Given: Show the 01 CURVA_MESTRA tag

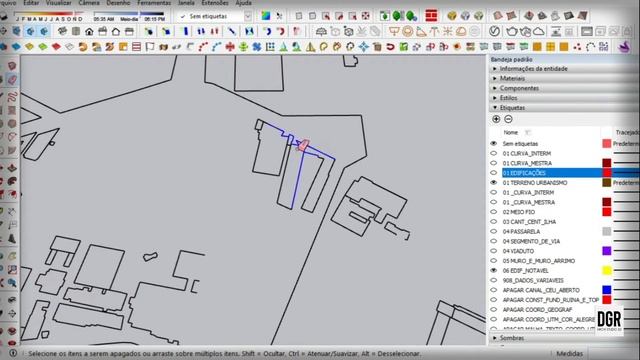Looking at the screenshot, I should [494, 163].
